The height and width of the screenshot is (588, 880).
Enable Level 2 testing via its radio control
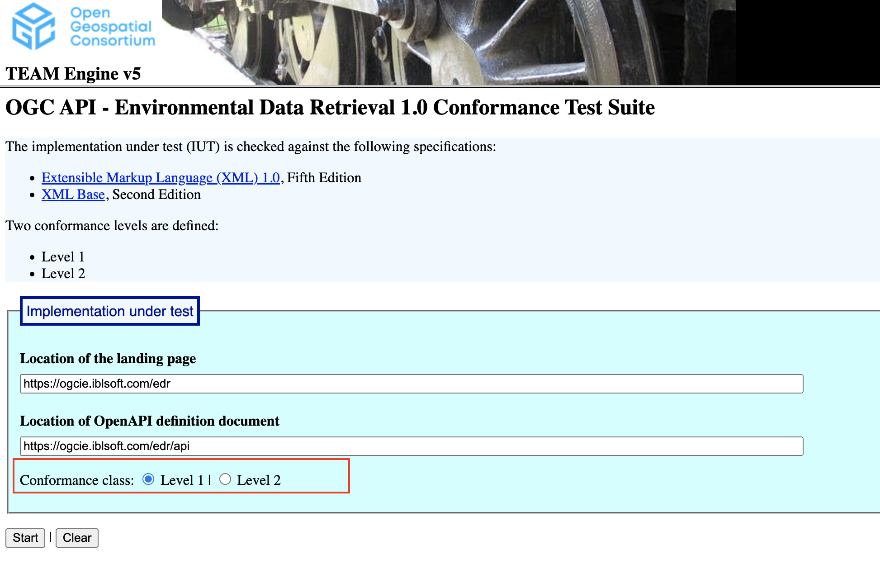click(x=226, y=479)
